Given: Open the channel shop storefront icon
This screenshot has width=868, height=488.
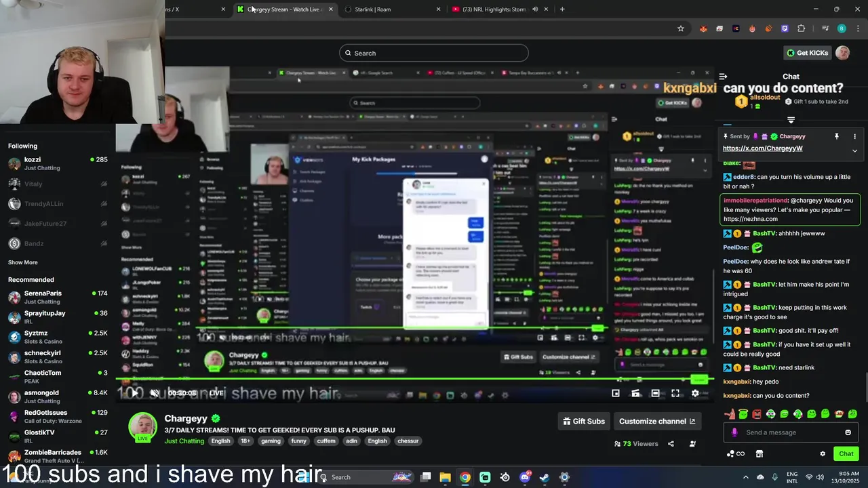Looking at the screenshot, I should click(x=759, y=453).
